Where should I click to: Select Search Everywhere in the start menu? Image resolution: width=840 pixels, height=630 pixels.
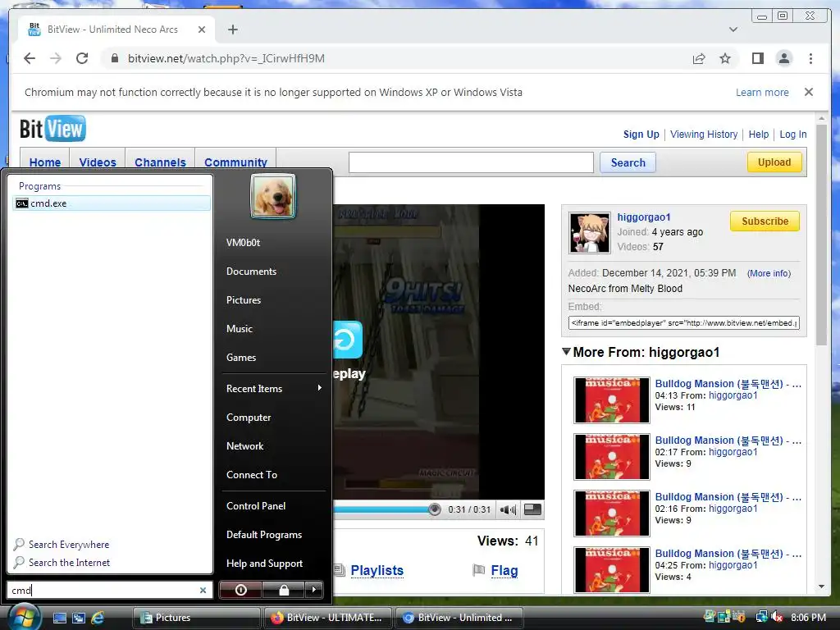(69, 545)
